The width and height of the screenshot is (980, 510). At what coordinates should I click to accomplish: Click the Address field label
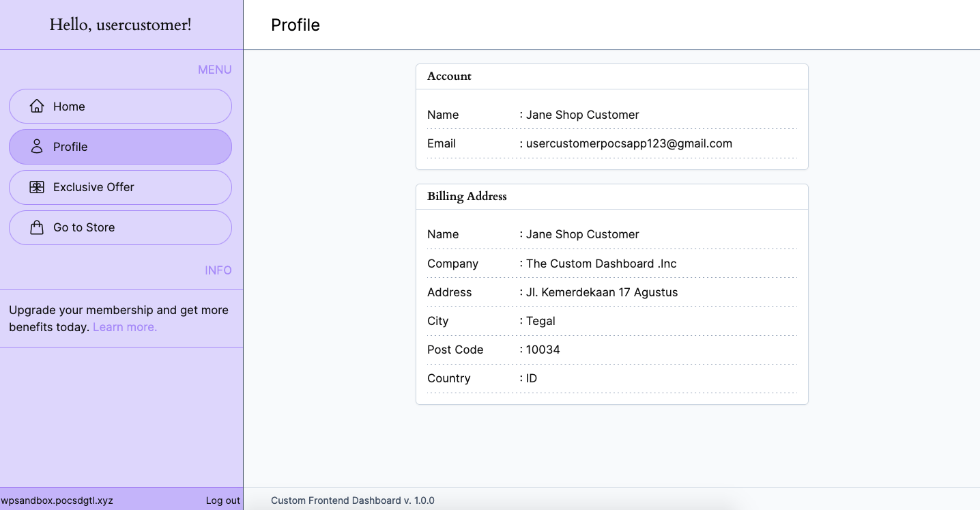click(x=449, y=292)
